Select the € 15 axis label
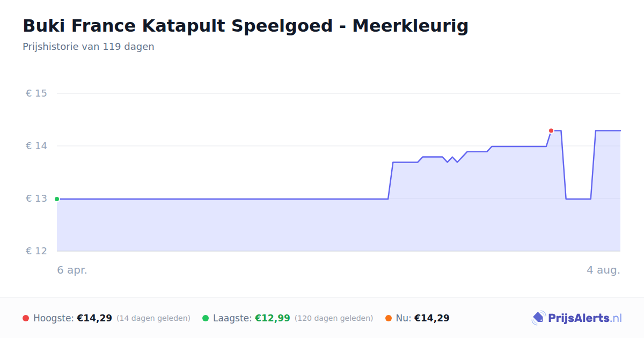644x338 pixels. 36,93
